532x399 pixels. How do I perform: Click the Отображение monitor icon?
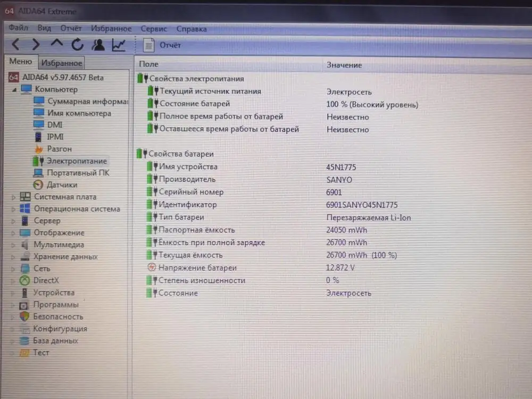(25, 233)
